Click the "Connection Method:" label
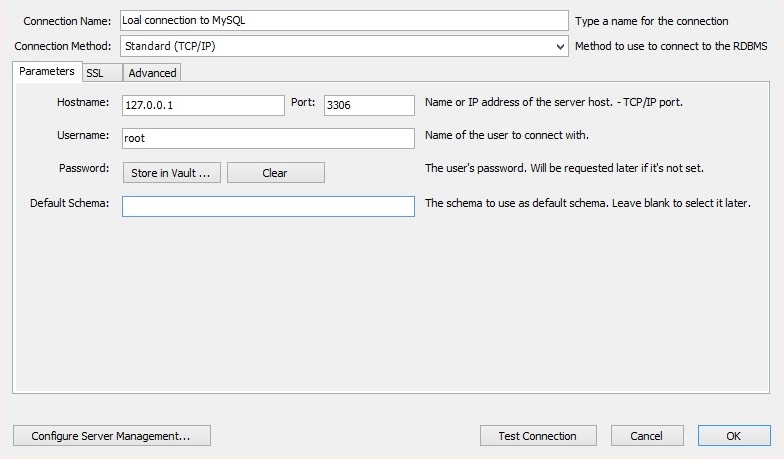This screenshot has height=459, width=784. click(x=62, y=46)
